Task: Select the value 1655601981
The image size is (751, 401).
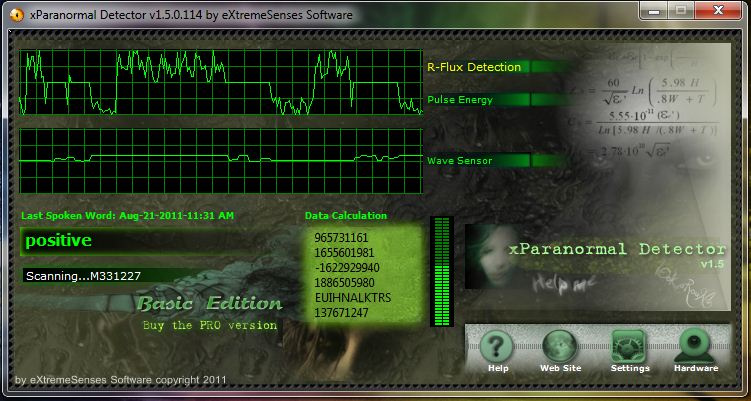Action: tap(344, 252)
